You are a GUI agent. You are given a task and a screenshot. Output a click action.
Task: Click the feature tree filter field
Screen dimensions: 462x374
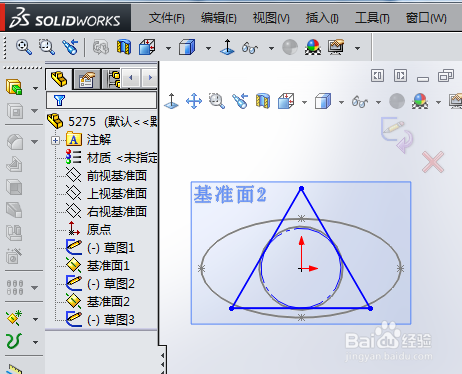(x=101, y=100)
